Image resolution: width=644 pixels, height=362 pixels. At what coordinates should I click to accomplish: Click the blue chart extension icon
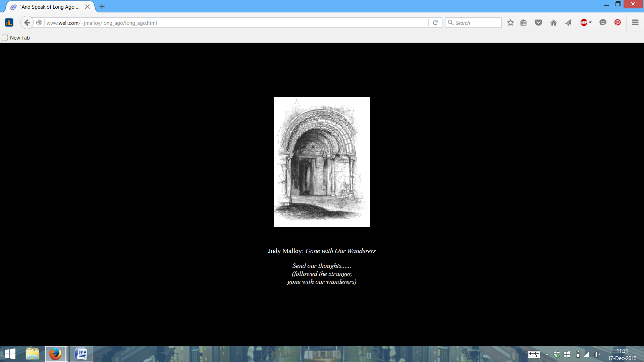pyautogui.click(x=9, y=23)
